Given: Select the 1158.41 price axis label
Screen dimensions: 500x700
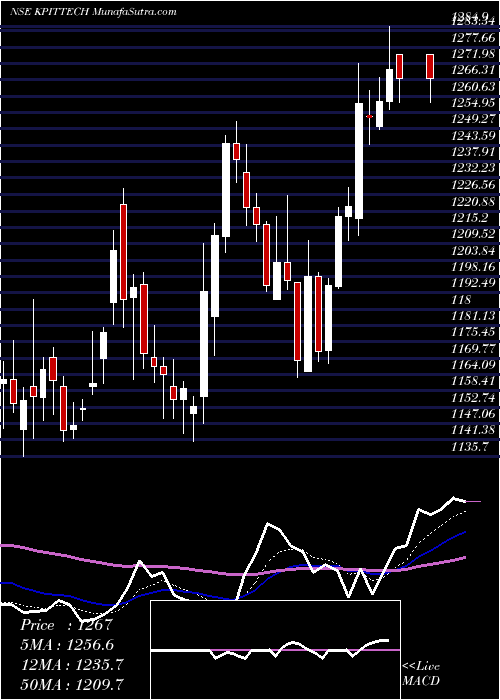Looking at the screenshot, I should pyautogui.click(x=473, y=382).
